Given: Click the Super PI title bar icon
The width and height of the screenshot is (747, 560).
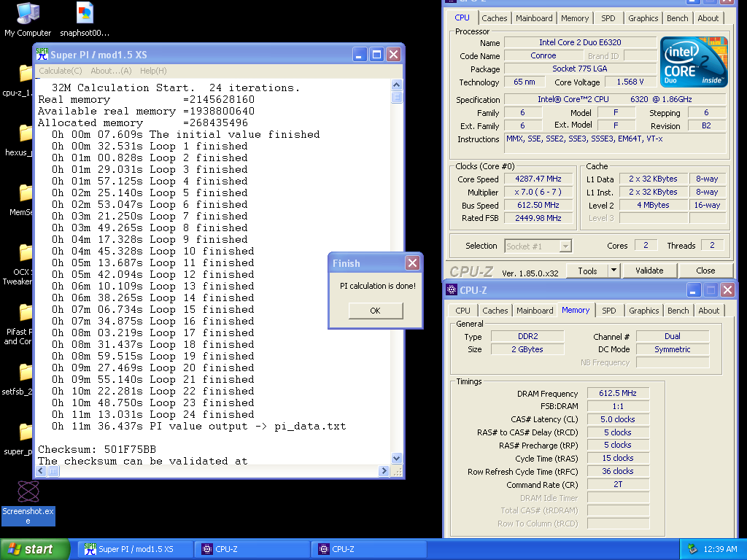Looking at the screenshot, I should click(42, 54).
